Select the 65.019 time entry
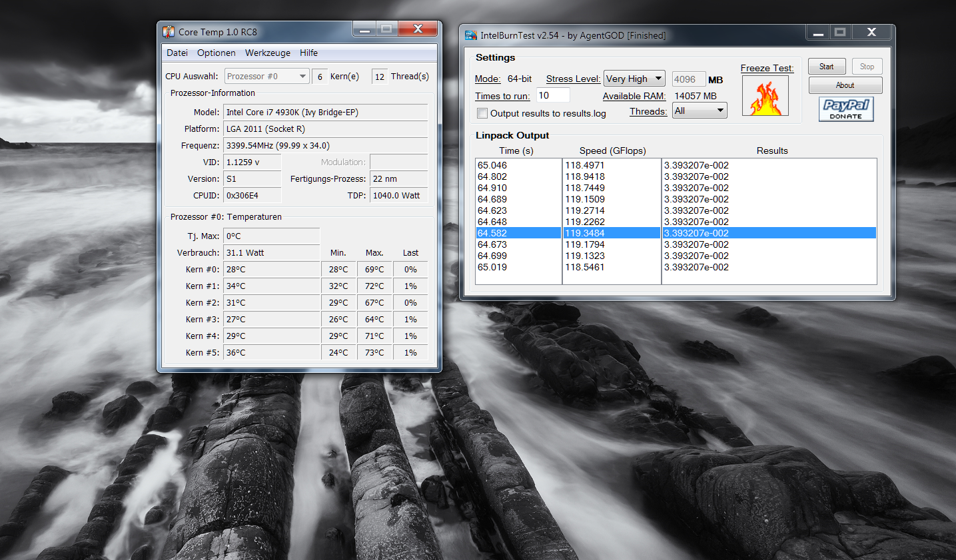Image resolution: width=956 pixels, height=560 pixels. (x=492, y=267)
